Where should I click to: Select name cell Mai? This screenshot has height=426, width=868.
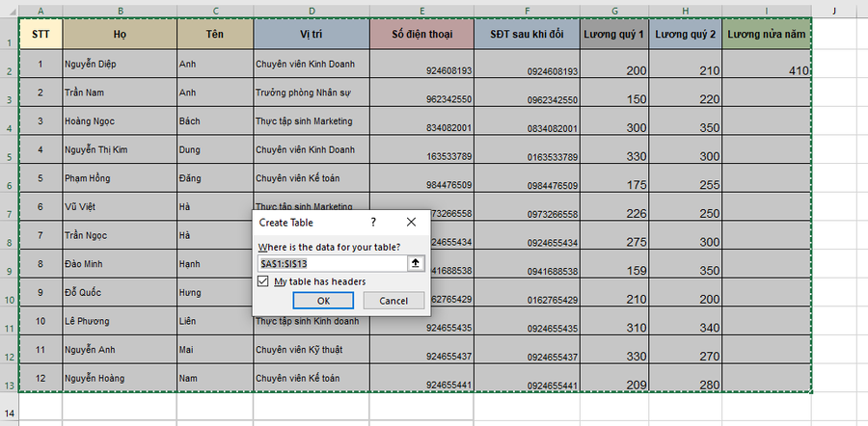215,350
